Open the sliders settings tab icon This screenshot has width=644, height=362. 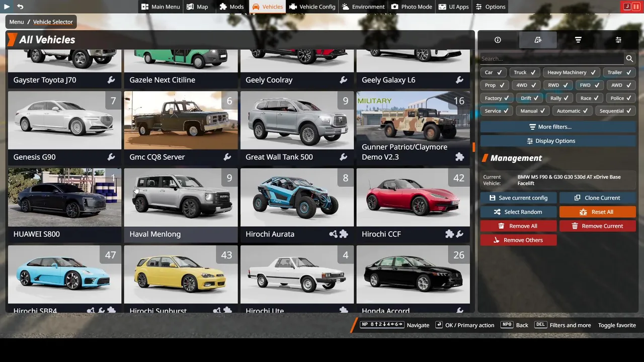tap(618, 40)
